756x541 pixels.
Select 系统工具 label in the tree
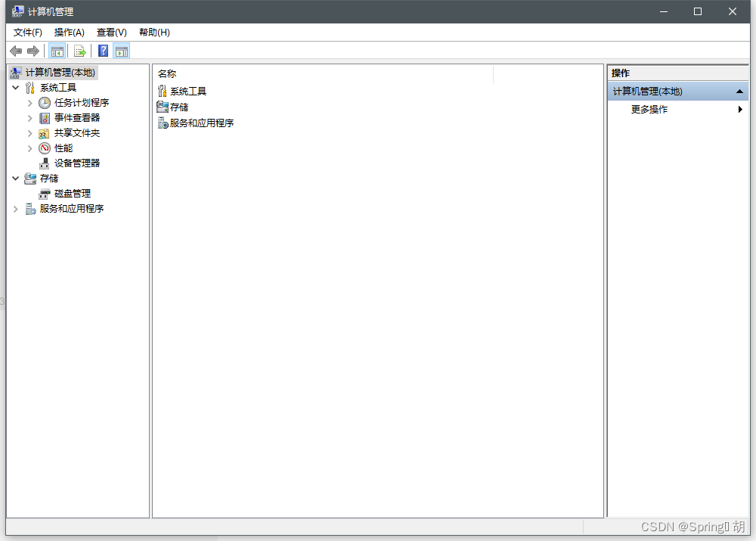tap(58, 87)
